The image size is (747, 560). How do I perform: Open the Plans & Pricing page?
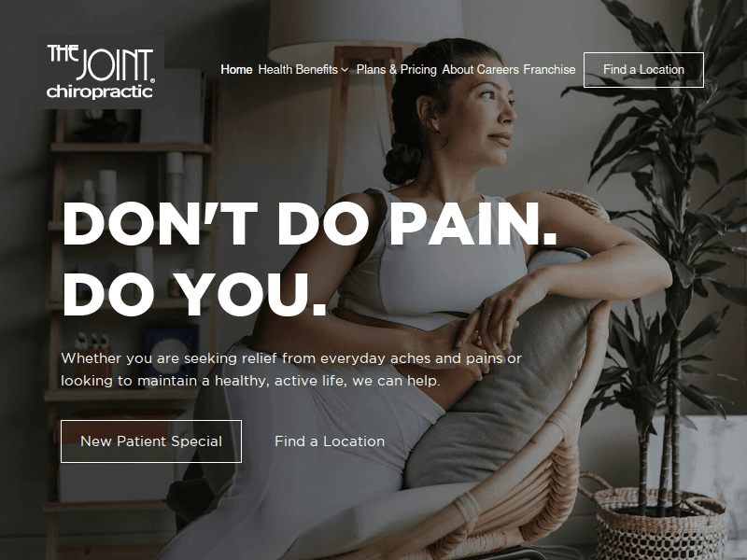(396, 69)
